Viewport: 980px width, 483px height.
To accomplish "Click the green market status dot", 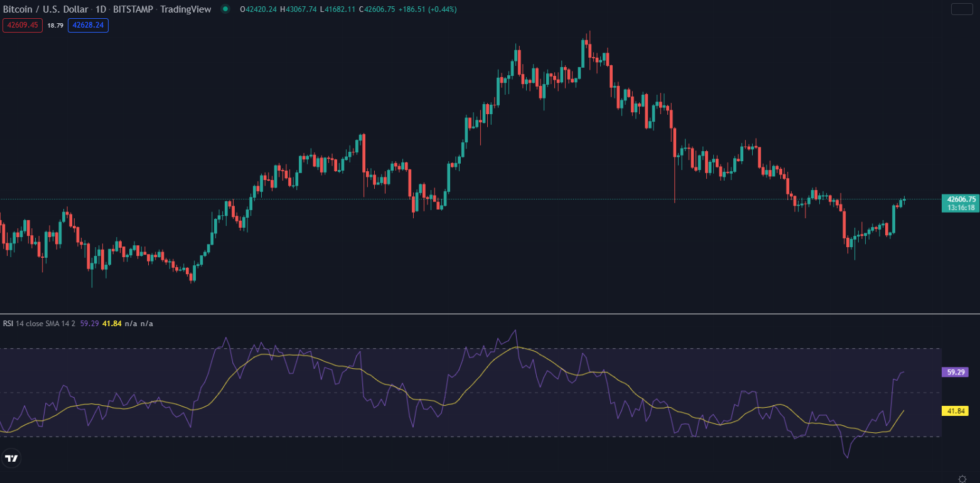I will 225,9.
